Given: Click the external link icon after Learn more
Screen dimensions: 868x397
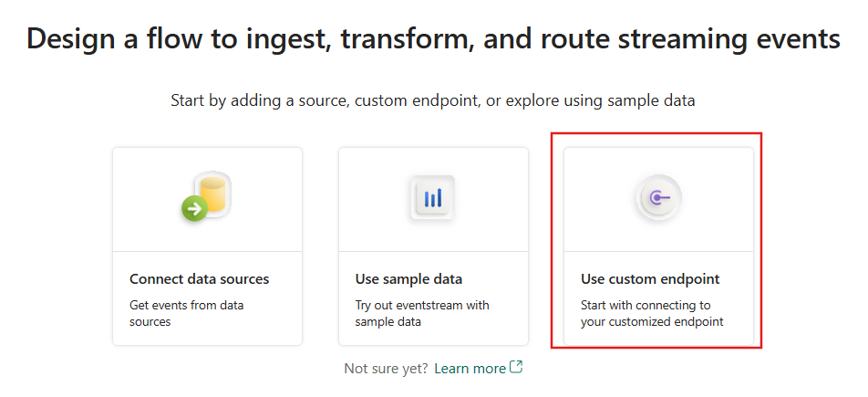Looking at the screenshot, I should pyautogui.click(x=516, y=367).
